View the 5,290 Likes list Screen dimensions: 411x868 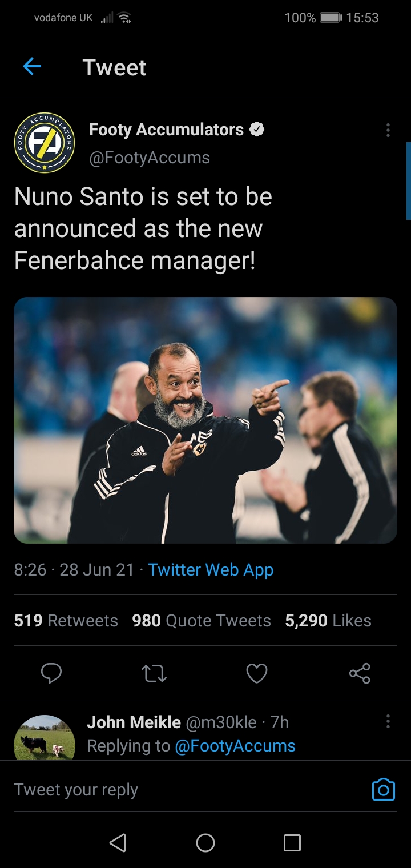pyautogui.click(x=328, y=621)
